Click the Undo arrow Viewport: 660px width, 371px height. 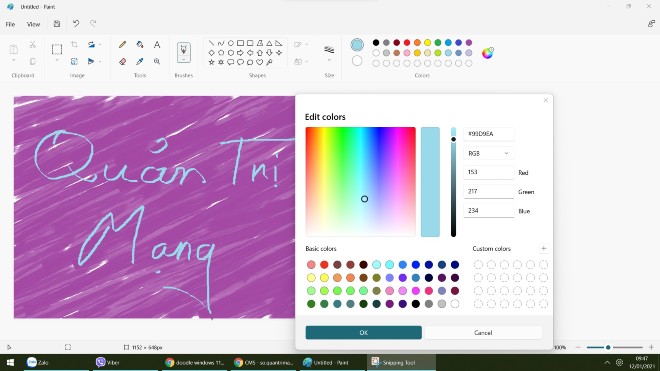[76, 24]
